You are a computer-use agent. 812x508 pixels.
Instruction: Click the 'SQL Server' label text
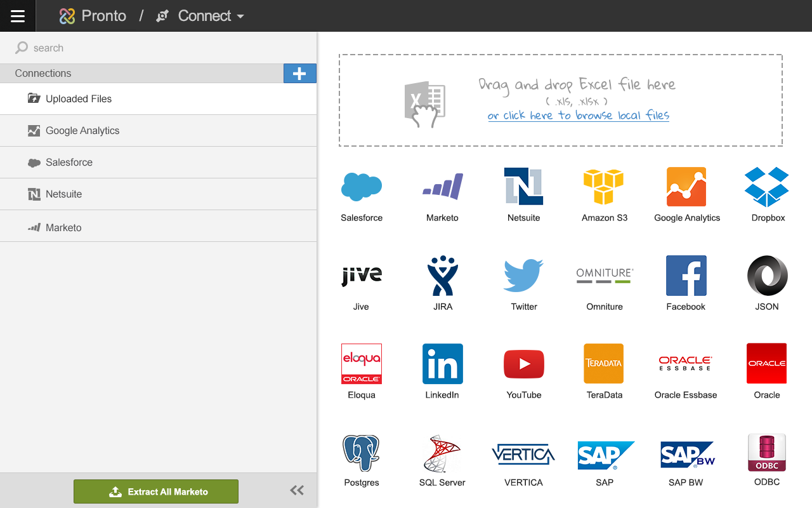442,483
